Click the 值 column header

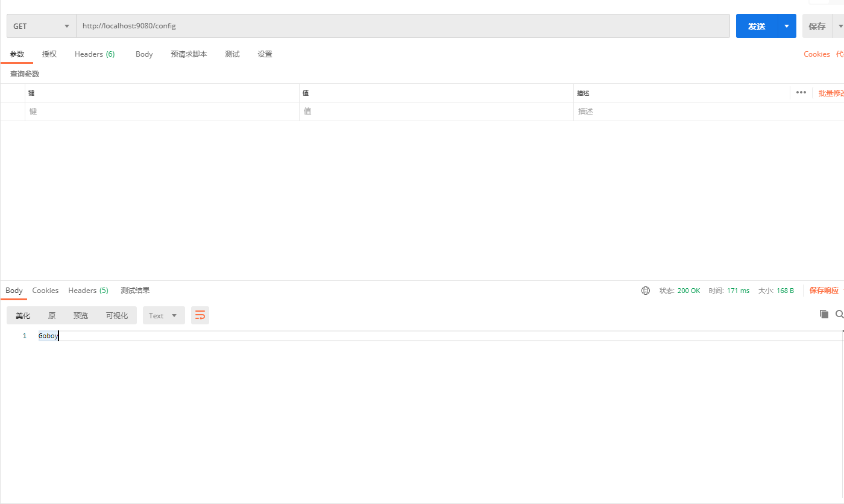(x=306, y=93)
